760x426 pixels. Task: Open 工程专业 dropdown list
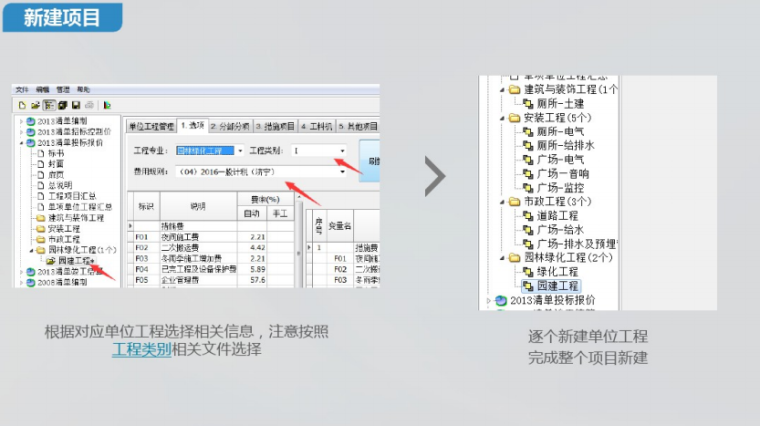click(x=241, y=150)
